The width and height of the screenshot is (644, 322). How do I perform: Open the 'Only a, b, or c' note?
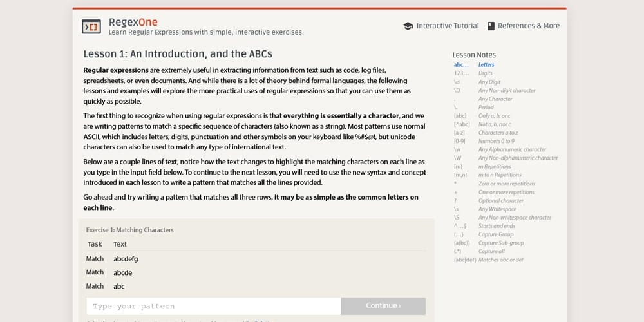(494, 116)
